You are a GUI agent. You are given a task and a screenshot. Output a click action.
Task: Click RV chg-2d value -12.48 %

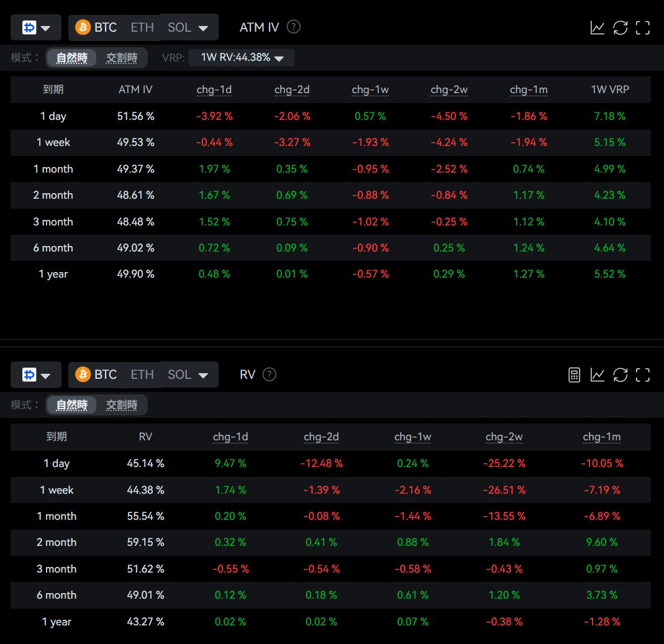pos(321,463)
